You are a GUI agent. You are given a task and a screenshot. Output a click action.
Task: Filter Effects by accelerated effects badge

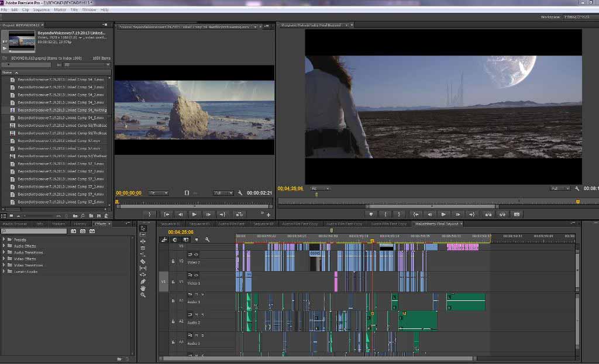73,231
